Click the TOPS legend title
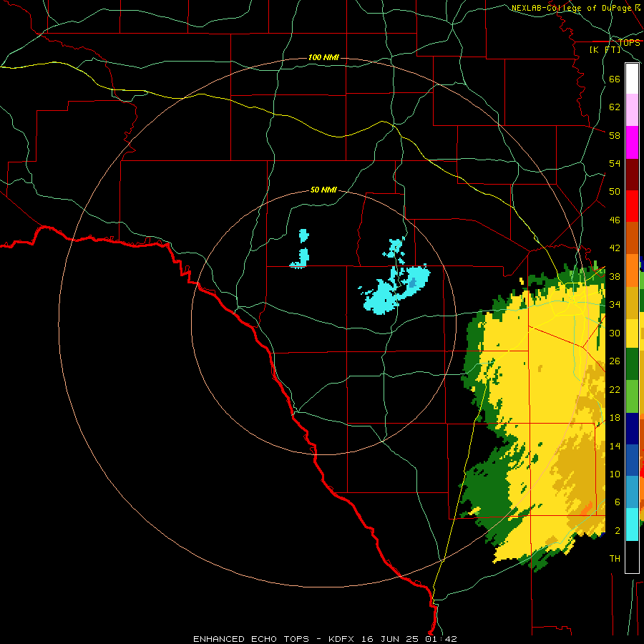The image size is (644, 644). [x=629, y=43]
